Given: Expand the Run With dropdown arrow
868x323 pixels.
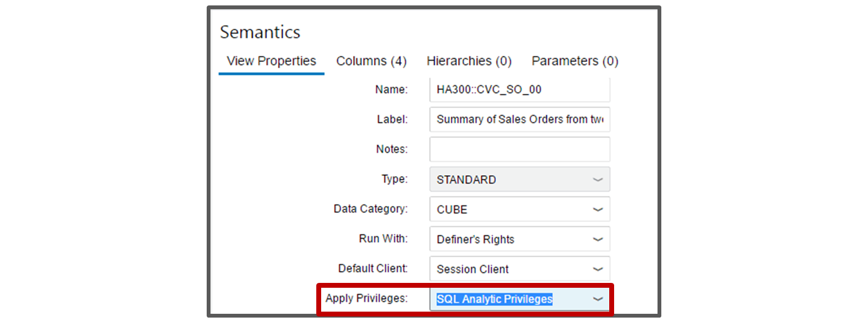Looking at the screenshot, I should coord(598,239).
